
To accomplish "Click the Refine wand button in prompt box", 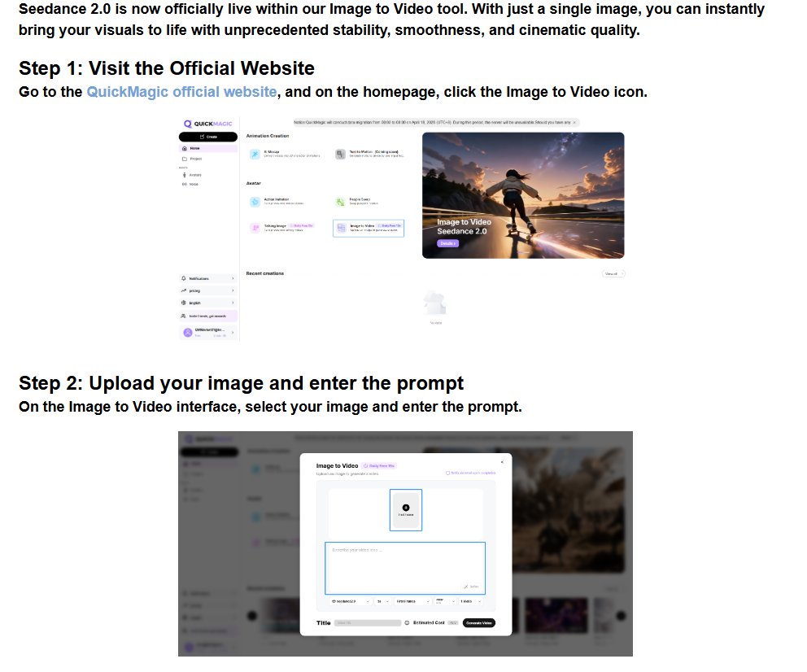I will click(x=472, y=587).
